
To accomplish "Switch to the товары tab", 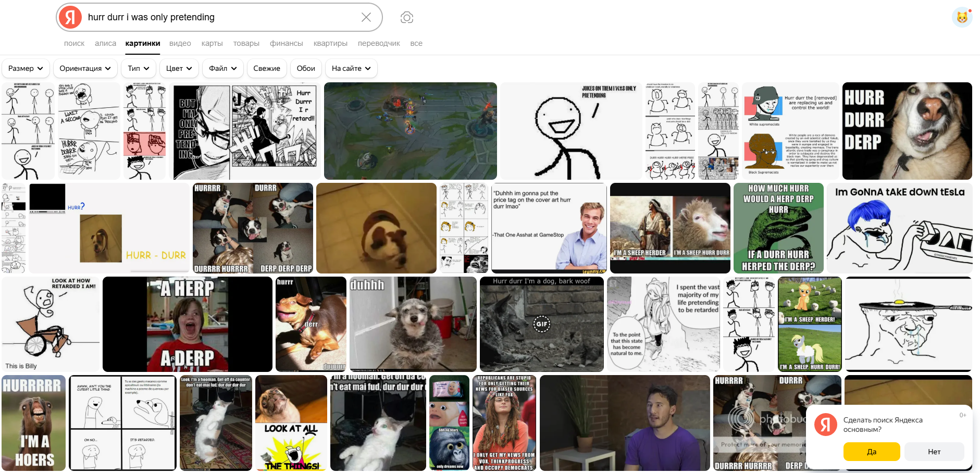I will point(246,43).
